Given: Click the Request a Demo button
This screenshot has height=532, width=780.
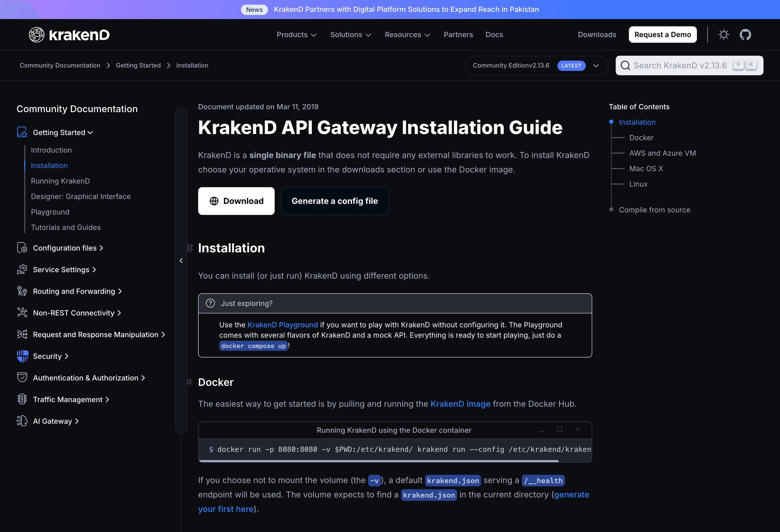Looking at the screenshot, I should point(663,35).
